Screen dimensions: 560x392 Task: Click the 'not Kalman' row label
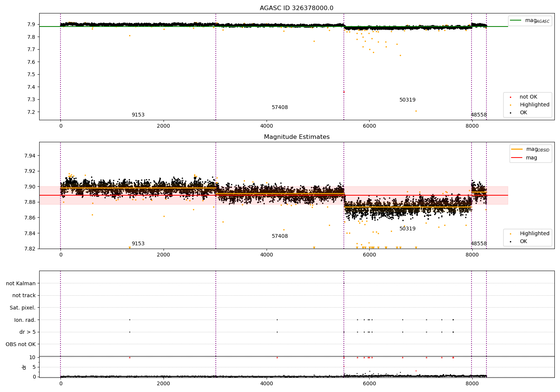(21, 283)
